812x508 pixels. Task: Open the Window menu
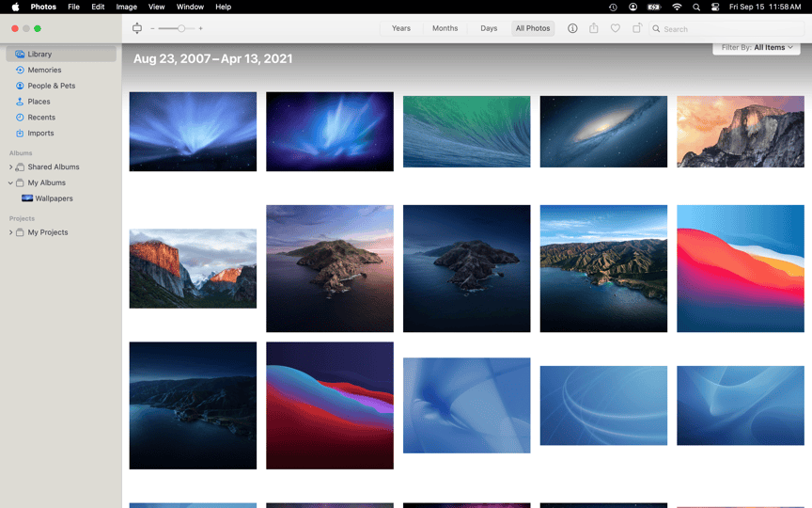tap(190, 7)
